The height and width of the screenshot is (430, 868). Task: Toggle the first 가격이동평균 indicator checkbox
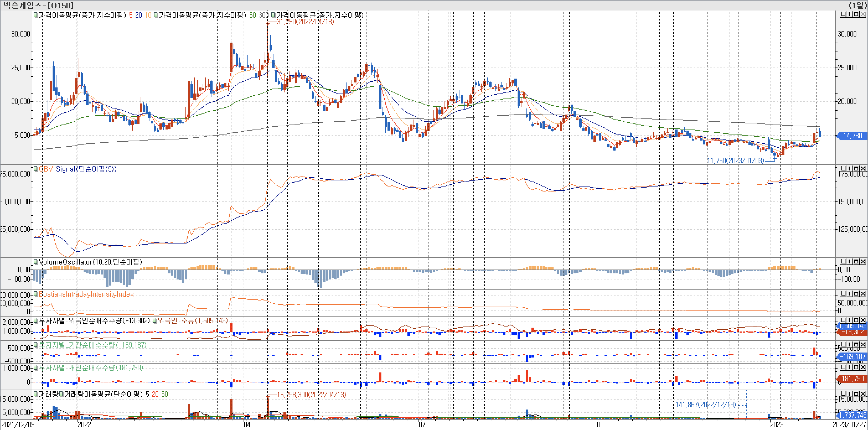(36, 15)
